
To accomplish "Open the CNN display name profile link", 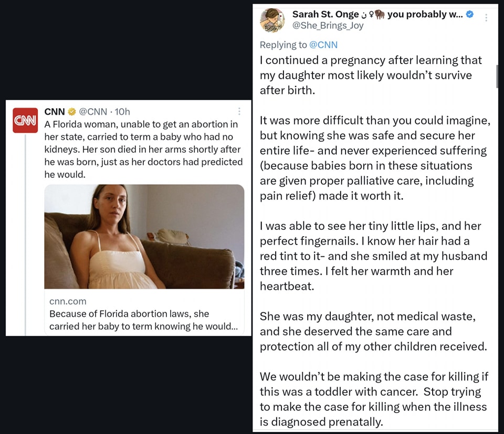I will click(55, 112).
